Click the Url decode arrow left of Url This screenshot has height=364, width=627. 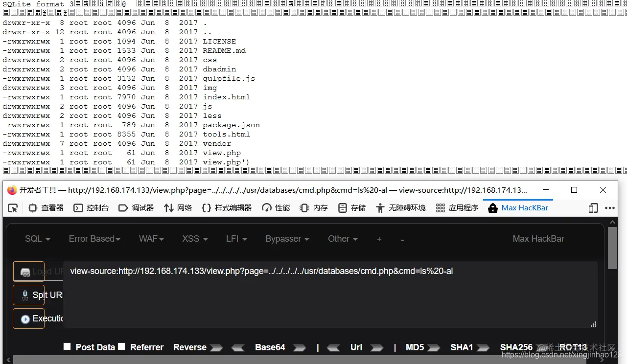click(x=333, y=348)
